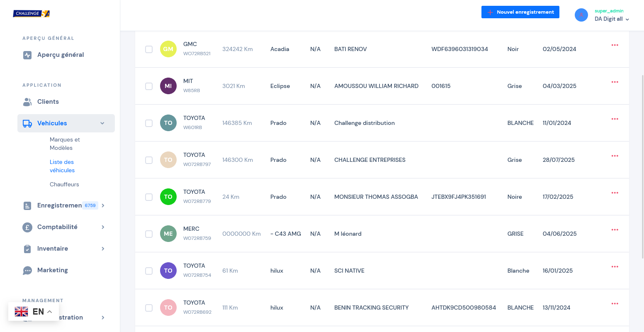Check the box for Toyota WO72RB779
This screenshot has height=332, width=644.
149,197
